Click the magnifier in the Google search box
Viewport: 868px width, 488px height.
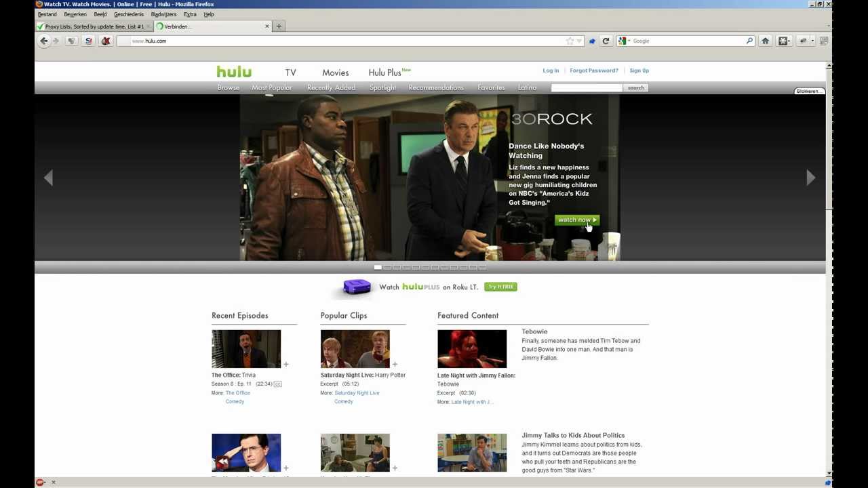pyautogui.click(x=749, y=41)
